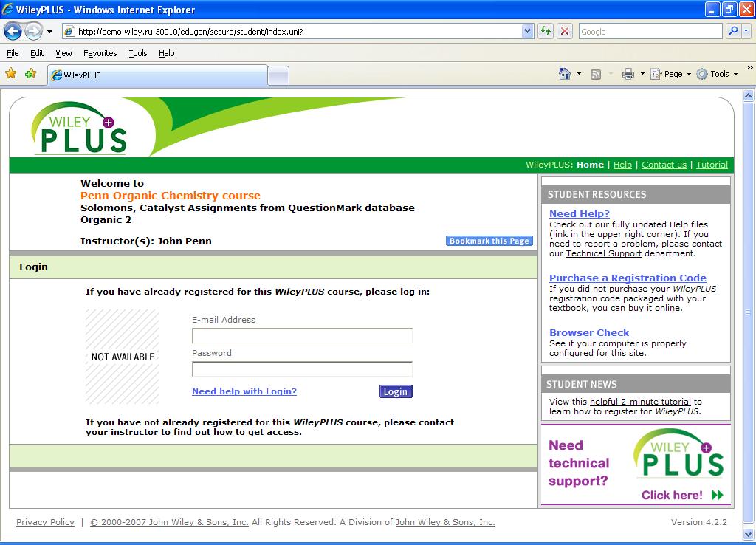Open the Need Help? resource link

click(x=580, y=213)
